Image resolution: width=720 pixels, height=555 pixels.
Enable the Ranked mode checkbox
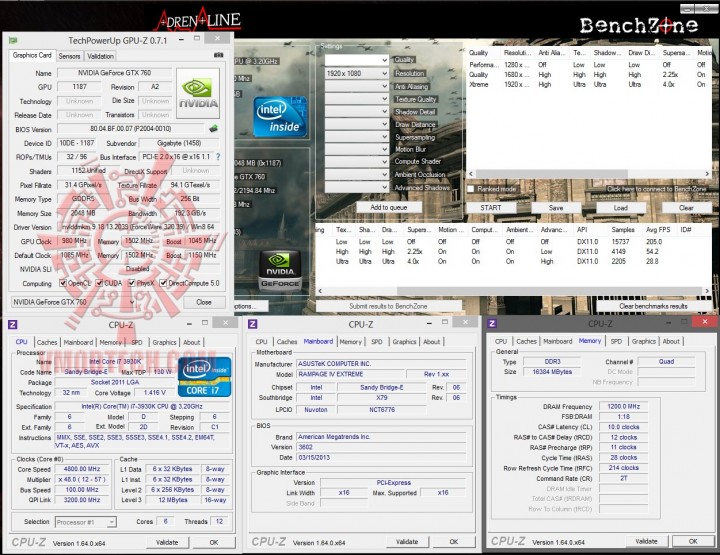coord(471,189)
